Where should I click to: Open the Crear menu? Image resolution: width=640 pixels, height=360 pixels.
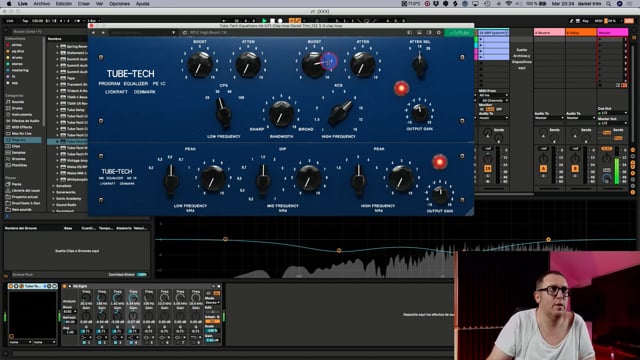click(x=84, y=4)
